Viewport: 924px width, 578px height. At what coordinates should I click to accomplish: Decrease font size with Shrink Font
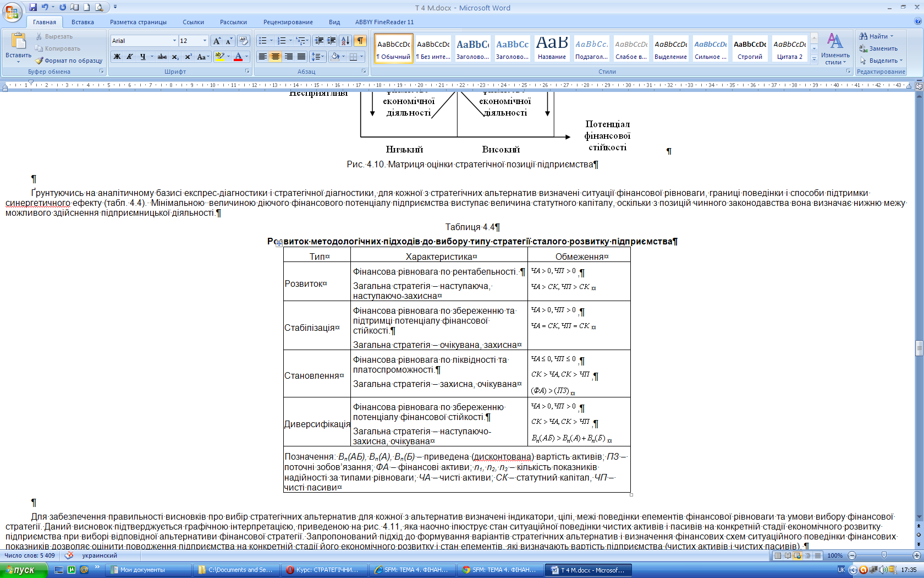coord(229,41)
